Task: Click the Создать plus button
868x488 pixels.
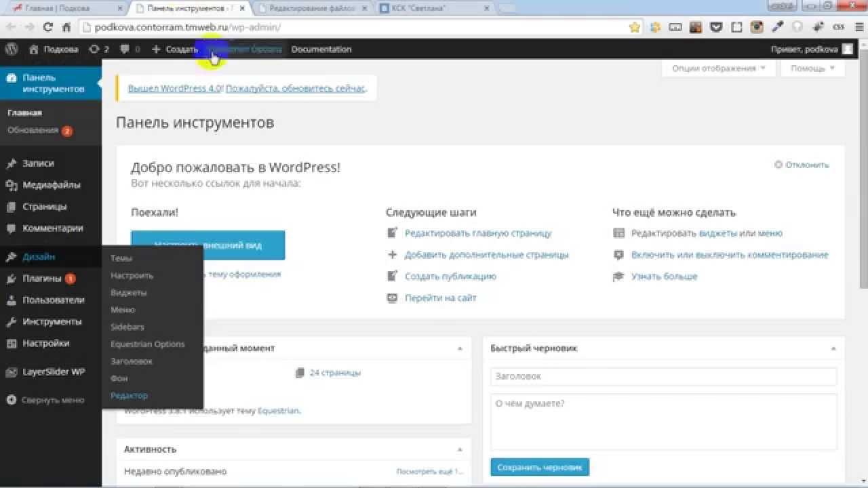Action: coord(175,49)
